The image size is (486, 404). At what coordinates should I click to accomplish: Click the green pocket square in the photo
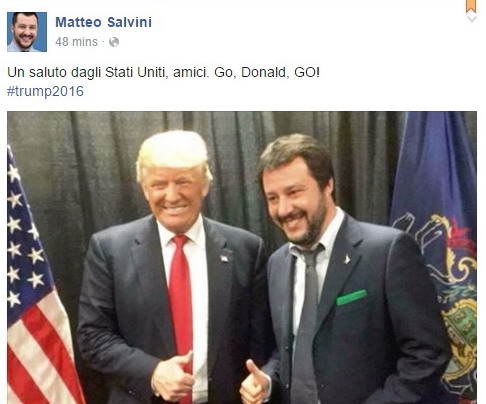351,297
